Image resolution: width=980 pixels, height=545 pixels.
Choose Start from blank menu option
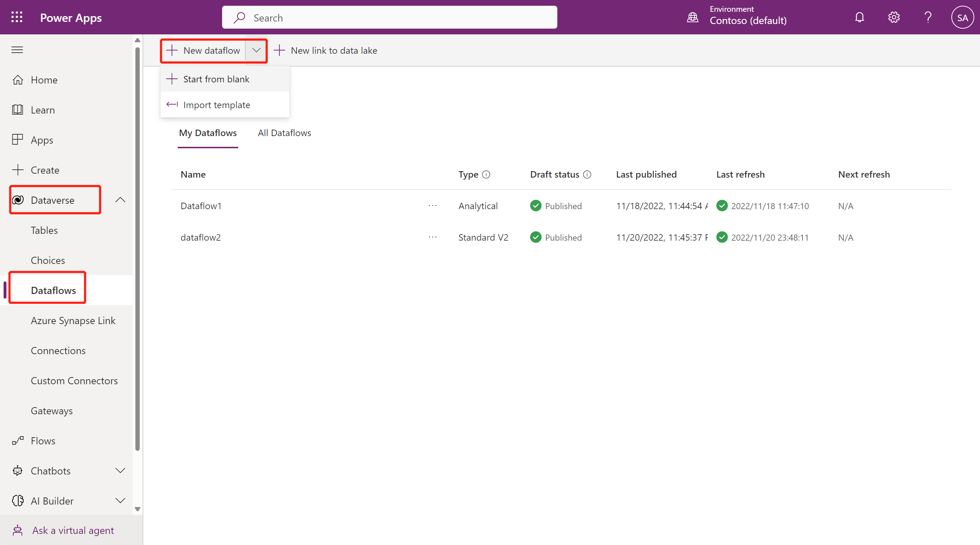(216, 79)
